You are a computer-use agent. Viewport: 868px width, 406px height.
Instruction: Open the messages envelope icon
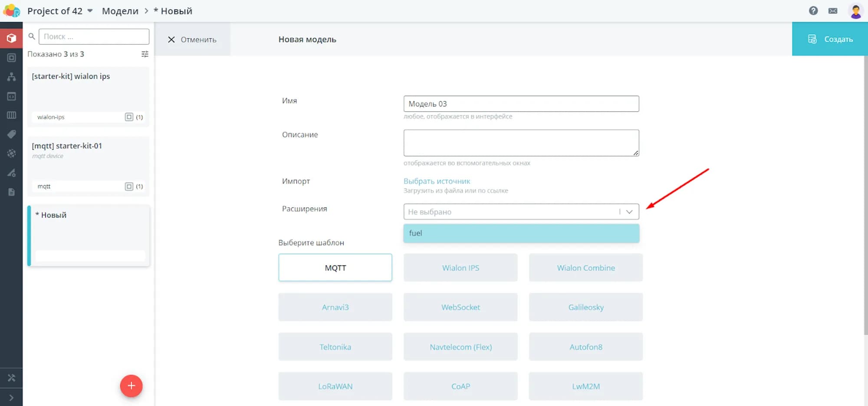pyautogui.click(x=832, y=11)
